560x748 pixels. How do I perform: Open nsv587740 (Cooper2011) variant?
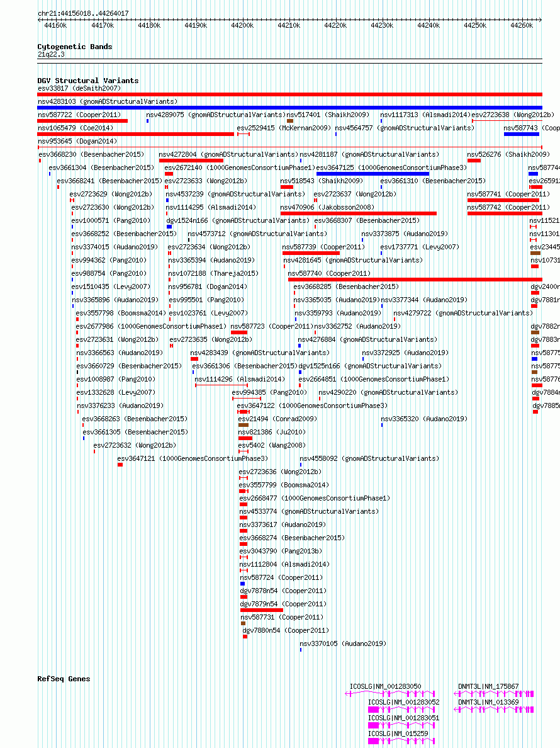coord(329,274)
